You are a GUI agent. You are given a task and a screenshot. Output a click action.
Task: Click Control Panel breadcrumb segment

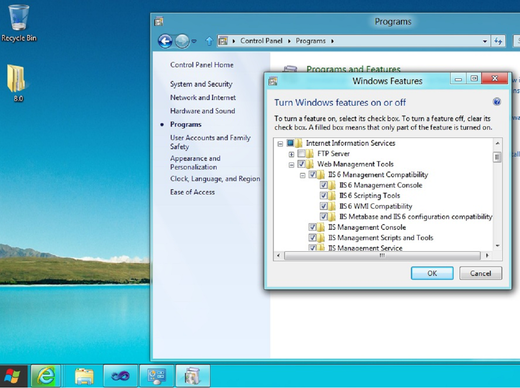click(261, 41)
